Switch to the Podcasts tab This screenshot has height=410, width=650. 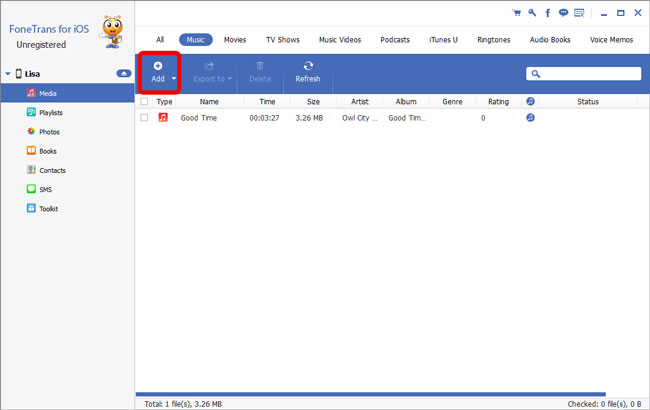pos(395,40)
